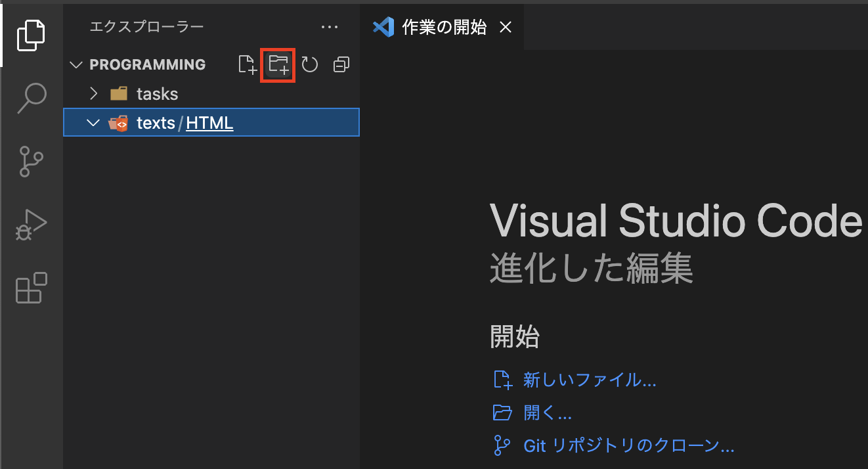Expand the tasks folder
This screenshot has width=868, height=469.
(x=93, y=93)
